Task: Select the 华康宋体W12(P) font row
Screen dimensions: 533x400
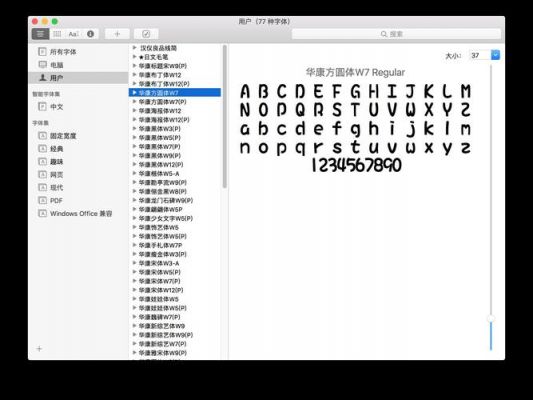Action: [175, 290]
